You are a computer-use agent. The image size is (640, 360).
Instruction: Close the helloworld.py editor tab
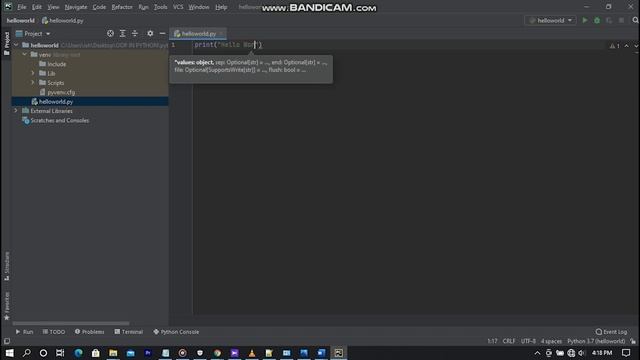click(x=221, y=33)
